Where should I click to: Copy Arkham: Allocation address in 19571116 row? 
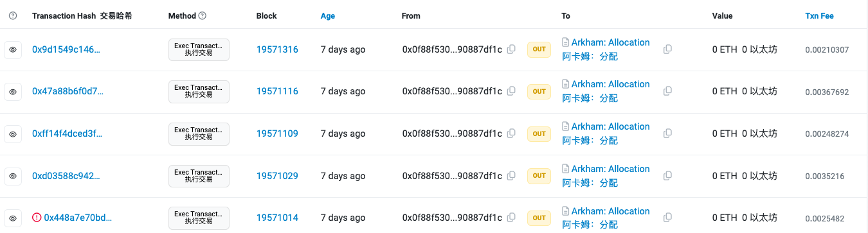click(667, 91)
